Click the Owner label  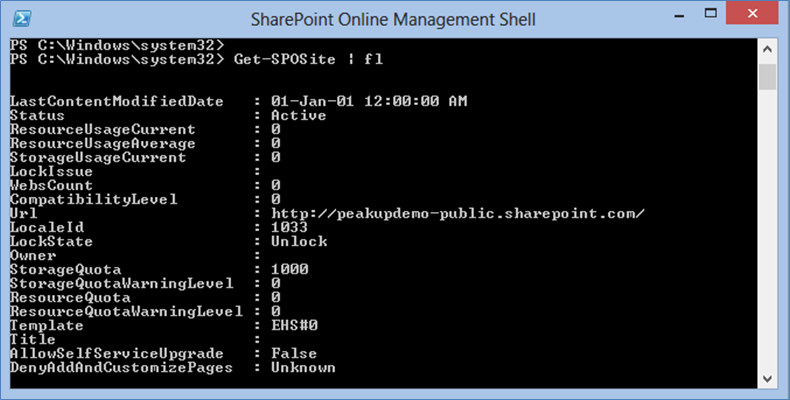[x=33, y=255]
